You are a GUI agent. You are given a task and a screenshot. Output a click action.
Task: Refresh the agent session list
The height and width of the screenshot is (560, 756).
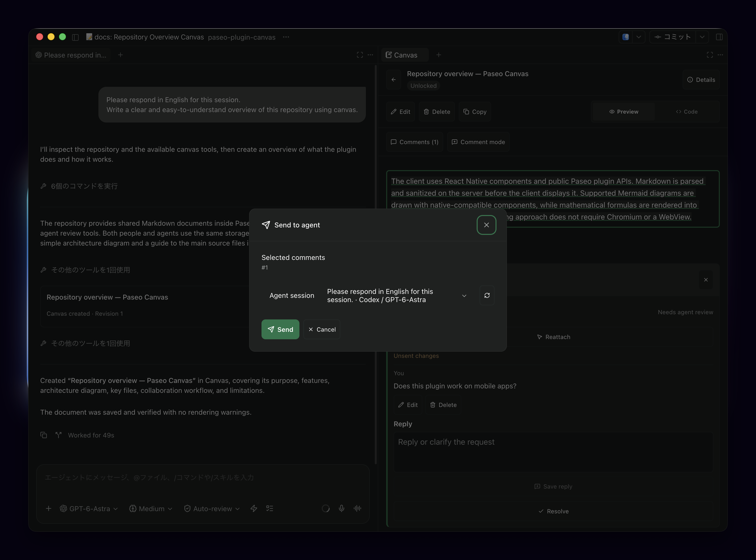487,296
